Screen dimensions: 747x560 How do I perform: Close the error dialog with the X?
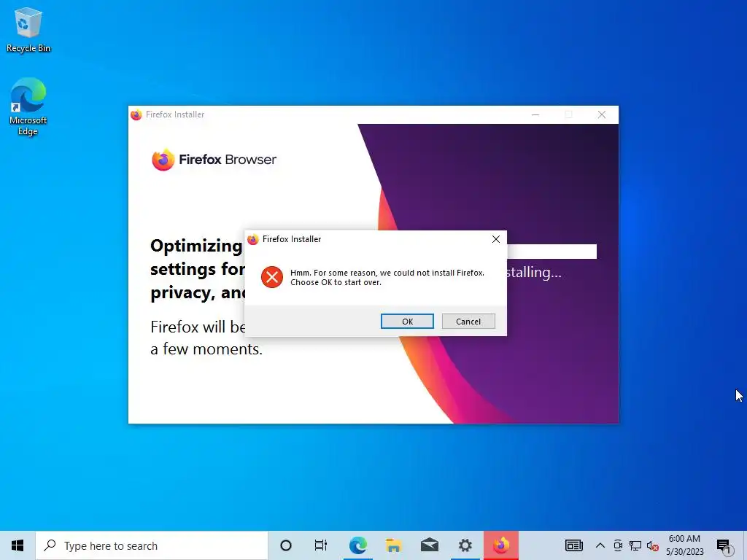pos(496,239)
